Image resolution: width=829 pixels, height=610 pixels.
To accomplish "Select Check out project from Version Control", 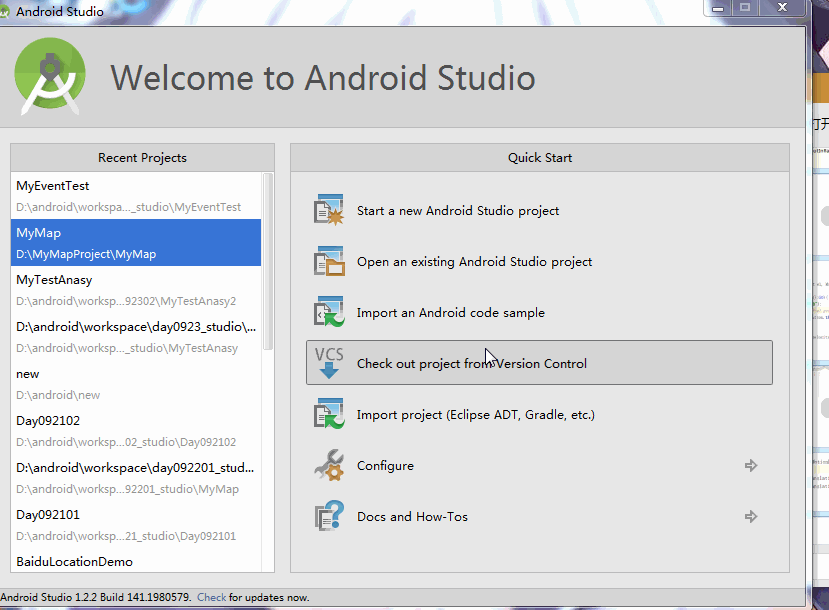I will [539, 363].
